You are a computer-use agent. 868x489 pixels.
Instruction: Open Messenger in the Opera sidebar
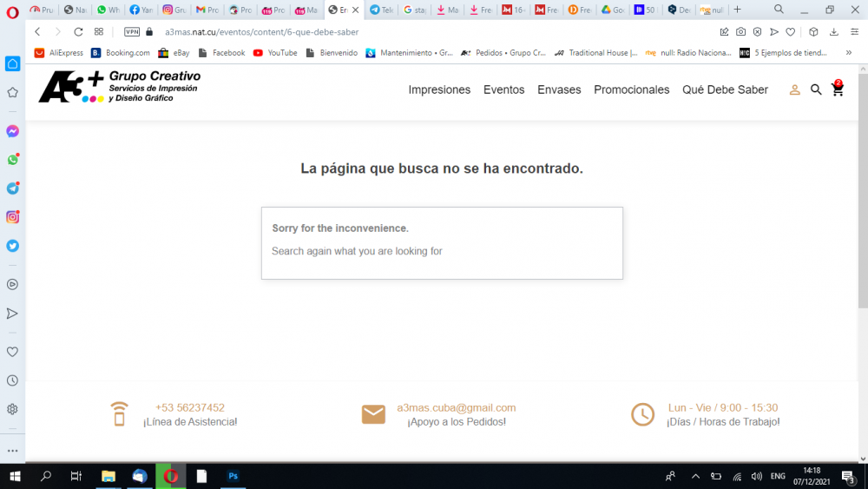point(12,131)
